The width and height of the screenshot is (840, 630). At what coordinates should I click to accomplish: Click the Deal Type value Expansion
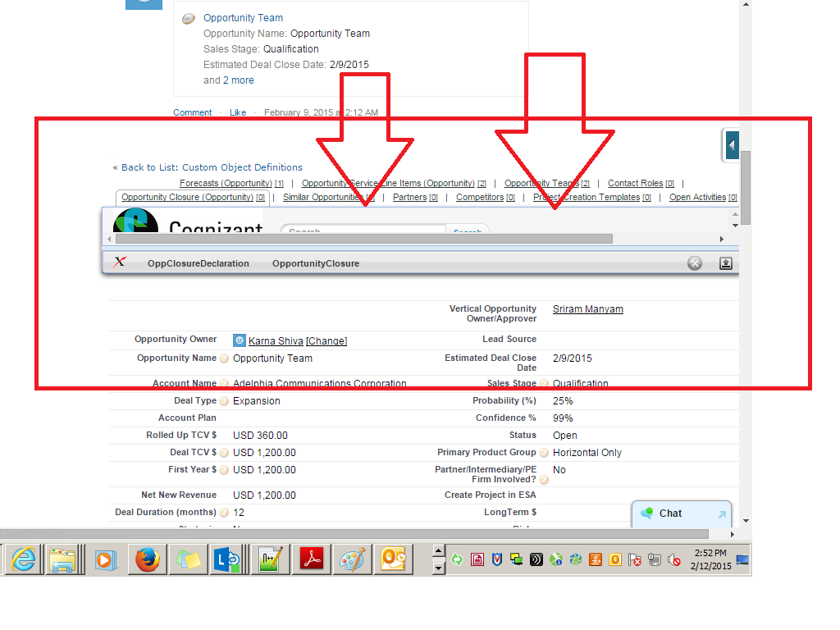256,401
